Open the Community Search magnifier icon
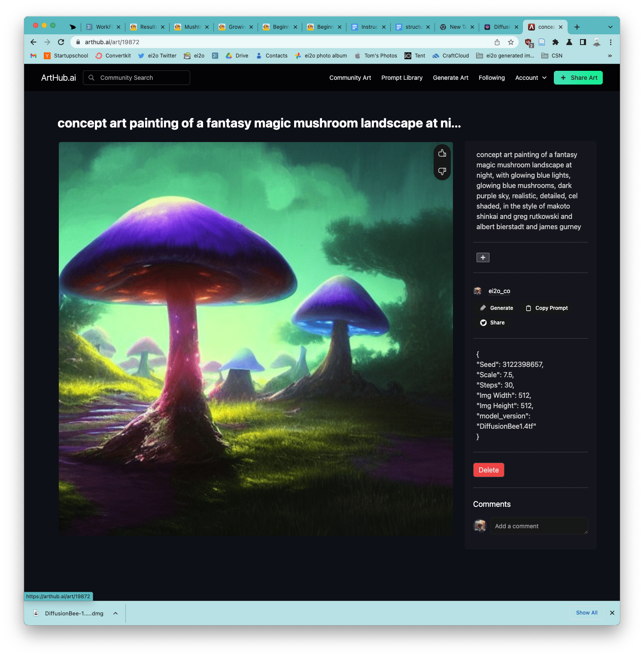The image size is (644, 657). 91,78
